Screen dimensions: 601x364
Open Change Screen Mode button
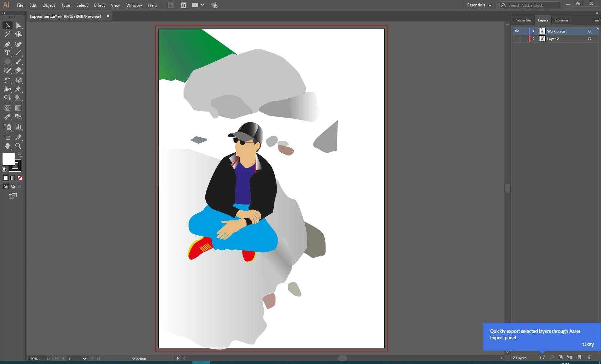pyautogui.click(x=13, y=196)
